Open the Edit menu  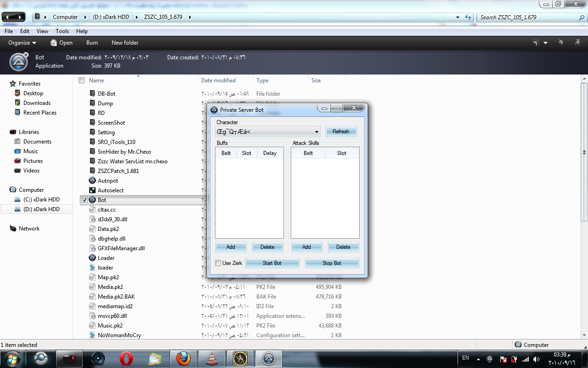click(25, 31)
